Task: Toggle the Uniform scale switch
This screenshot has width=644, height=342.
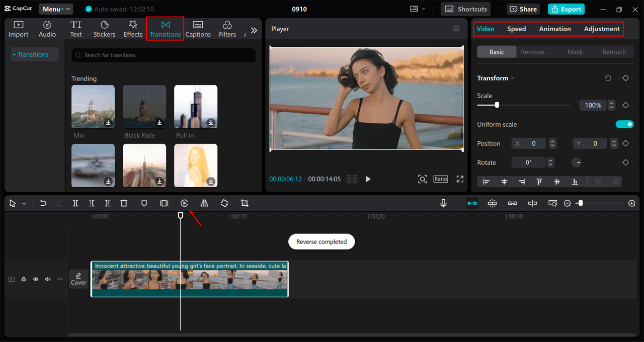Action: (624, 124)
